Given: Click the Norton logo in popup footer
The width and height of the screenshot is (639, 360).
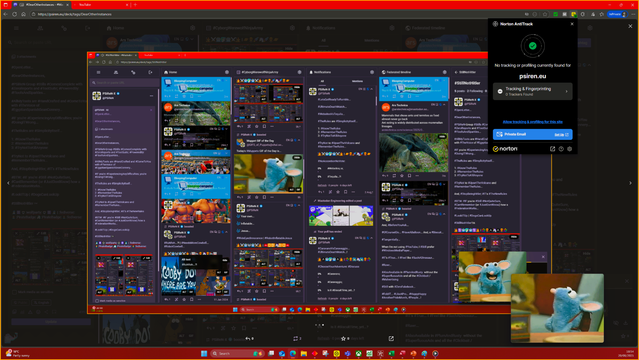Looking at the screenshot, I should click(x=505, y=149).
